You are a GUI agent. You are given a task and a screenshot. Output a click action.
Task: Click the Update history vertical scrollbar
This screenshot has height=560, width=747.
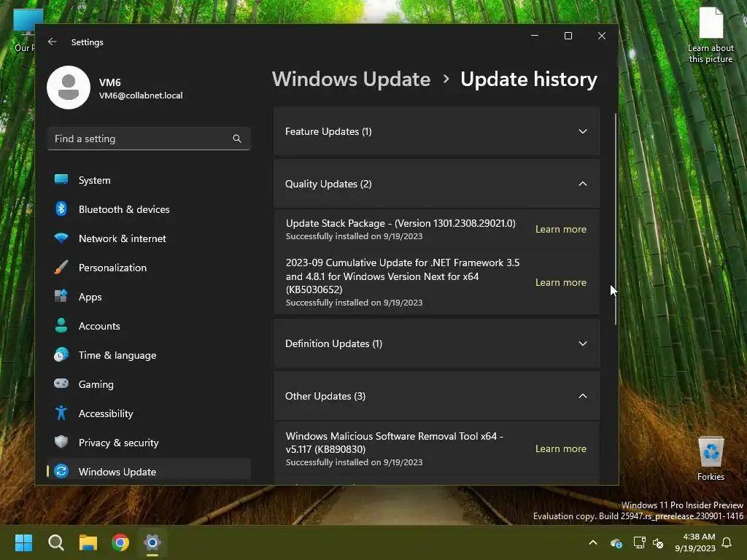(615, 219)
